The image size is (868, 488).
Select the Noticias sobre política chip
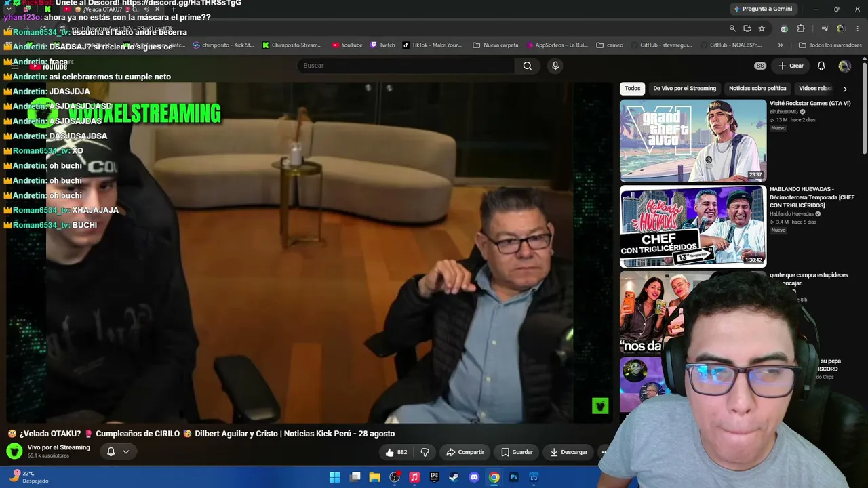coord(757,88)
